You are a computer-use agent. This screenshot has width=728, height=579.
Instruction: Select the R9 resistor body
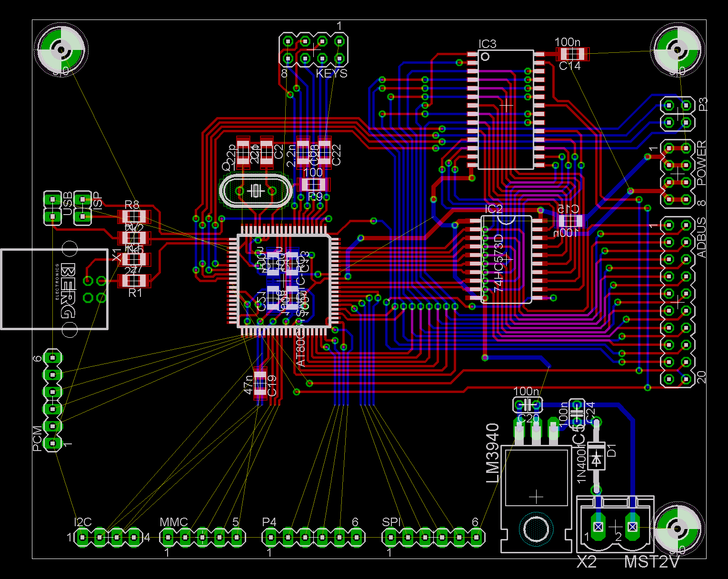[314, 184]
